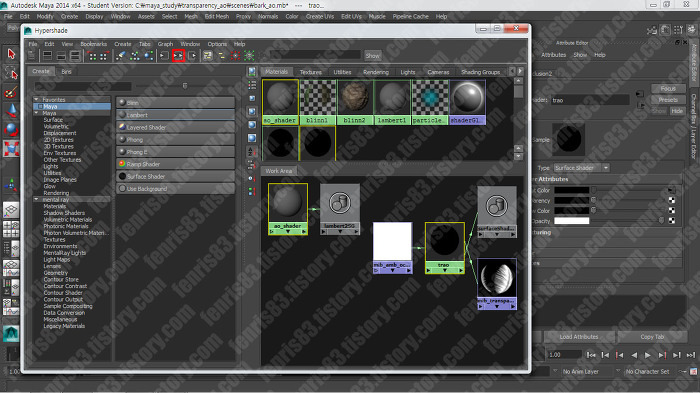Collapse the mental ray tree category
This screenshot has height=393, width=700.
(36, 199)
